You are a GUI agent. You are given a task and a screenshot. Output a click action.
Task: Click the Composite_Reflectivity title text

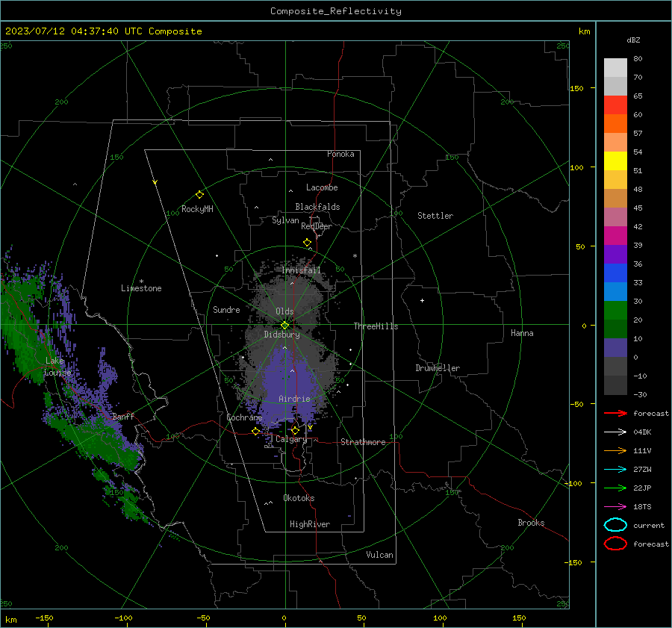[x=335, y=11]
